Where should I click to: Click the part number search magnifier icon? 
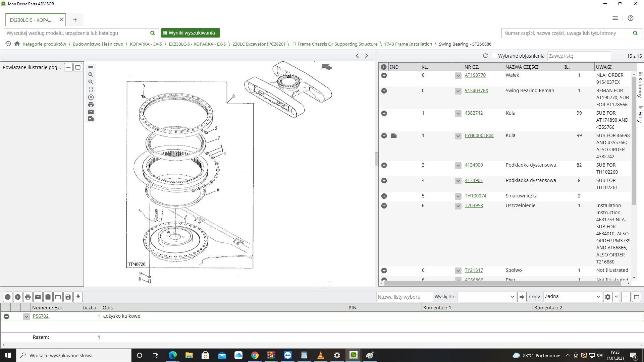[635, 33]
